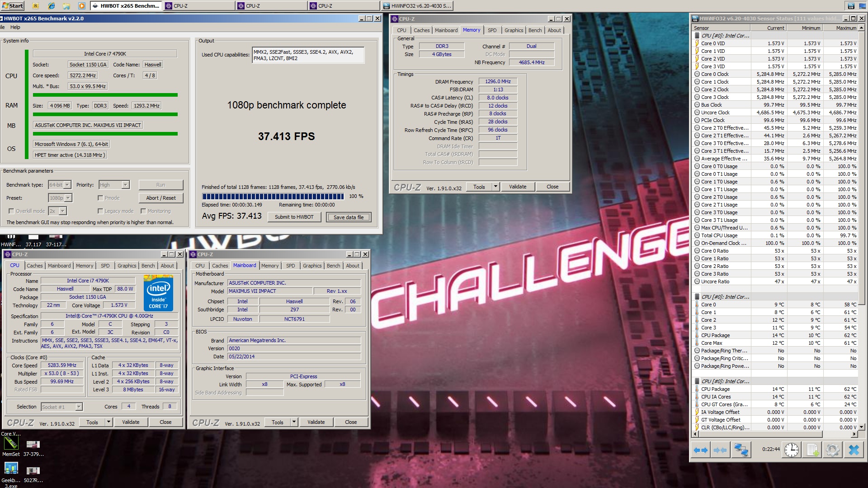Click HWiNFO logging sheet icon with plus
The width and height of the screenshot is (868, 488).
coord(812,450)
